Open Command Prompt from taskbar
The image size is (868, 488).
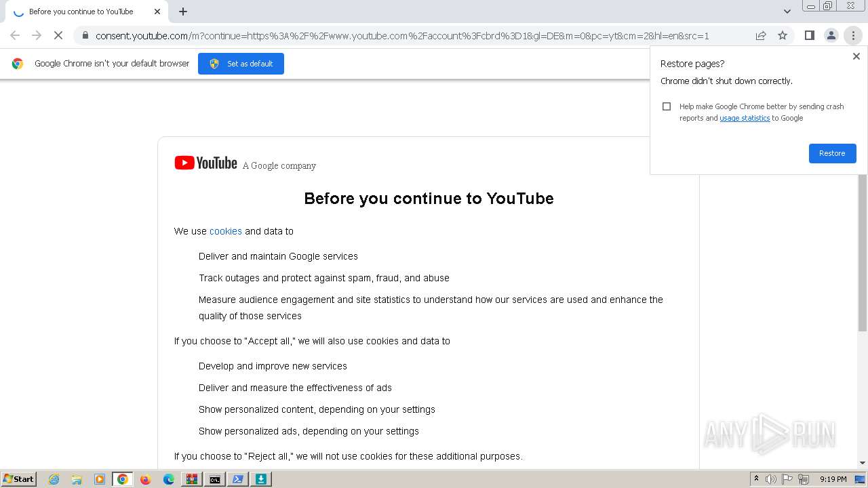(215, 479)
